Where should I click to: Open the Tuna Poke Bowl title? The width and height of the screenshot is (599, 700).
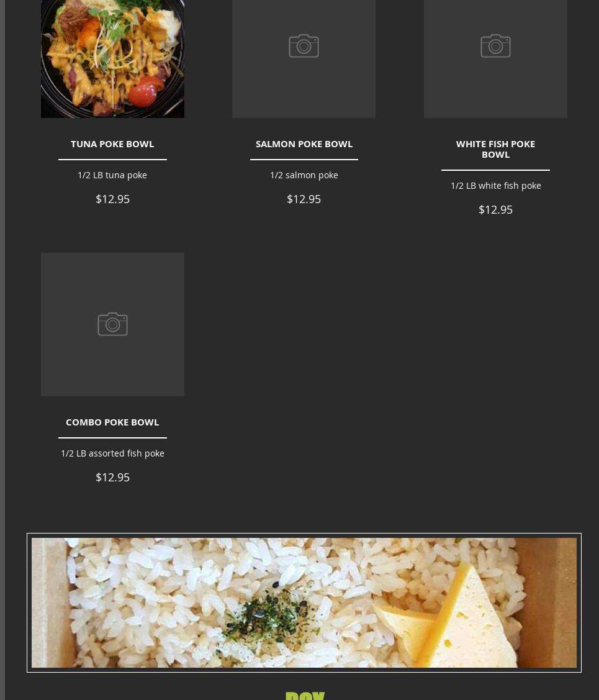point(112,143)
